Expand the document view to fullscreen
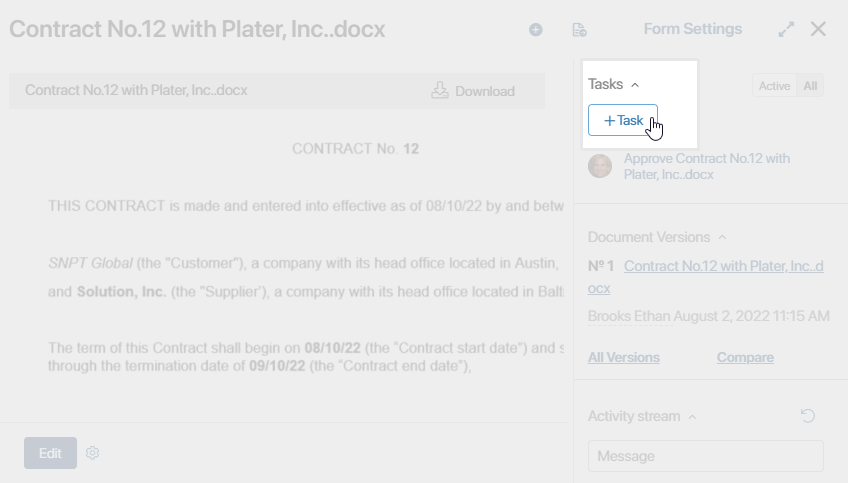This screenshot has width=848, height=483. (x=786, y=29)
